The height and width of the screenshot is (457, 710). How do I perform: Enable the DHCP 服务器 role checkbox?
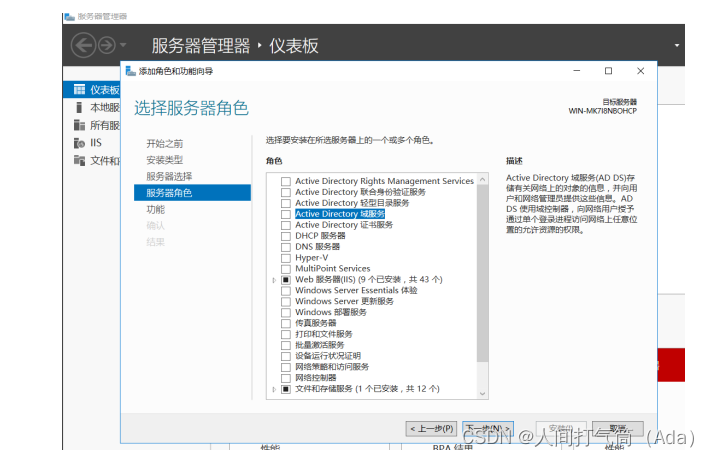pyautogui.click(x=286, y=236)
